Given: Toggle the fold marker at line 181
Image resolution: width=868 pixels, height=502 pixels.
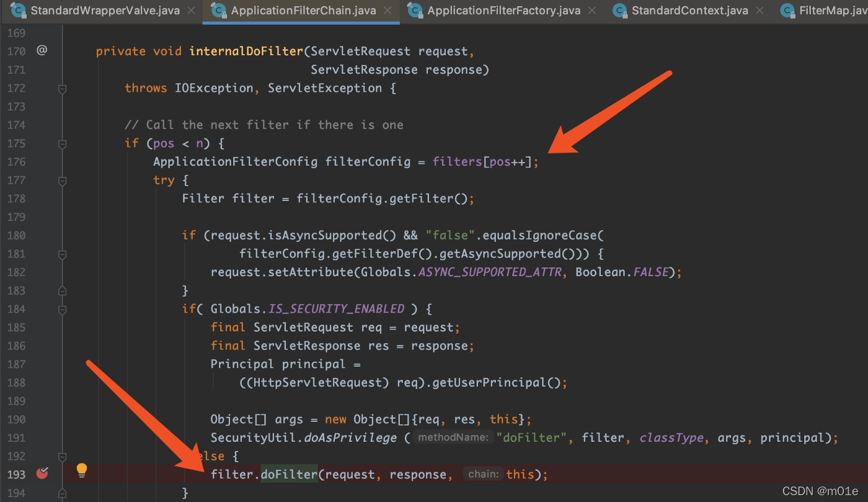Looking at the screenshot, I should 62,254.
